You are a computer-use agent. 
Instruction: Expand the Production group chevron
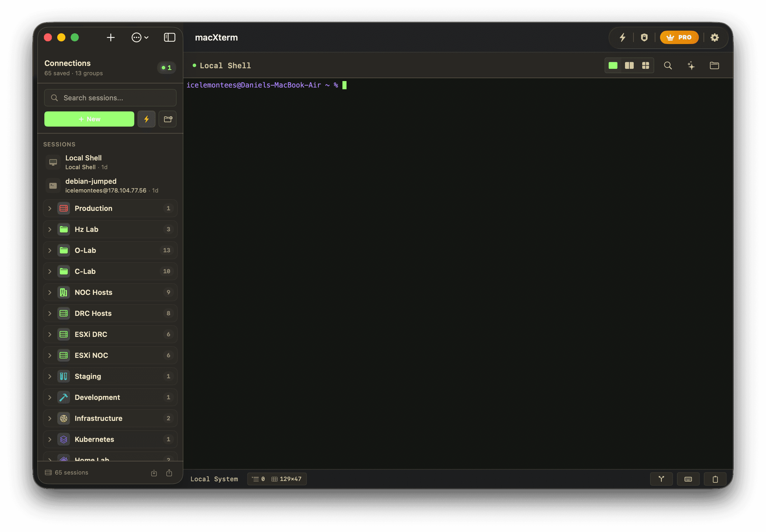click(50, 208)
